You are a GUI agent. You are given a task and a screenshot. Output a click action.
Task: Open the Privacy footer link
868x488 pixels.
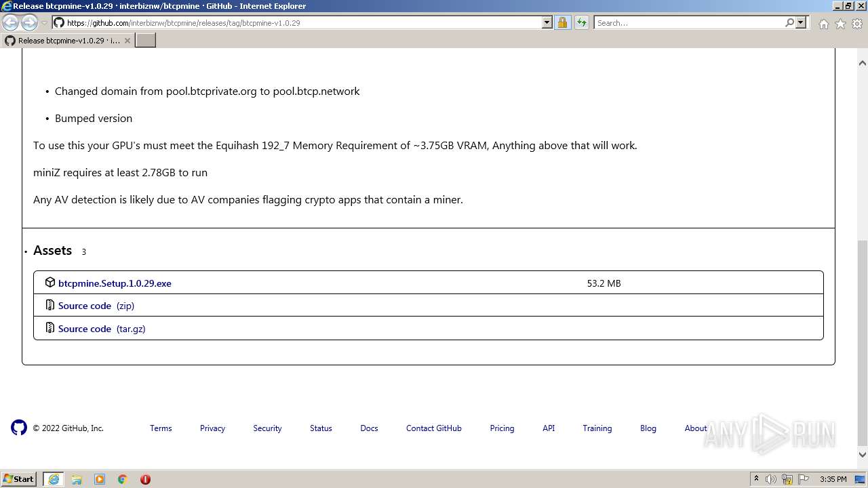point(212,428)
